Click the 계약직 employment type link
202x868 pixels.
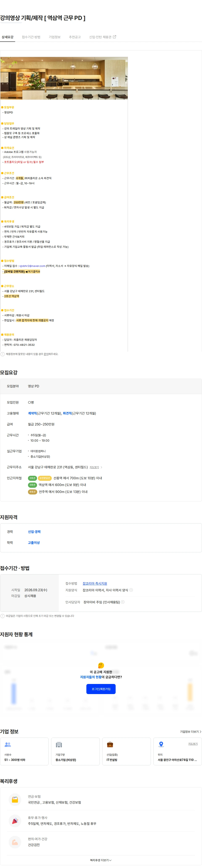tap(32, 413)
